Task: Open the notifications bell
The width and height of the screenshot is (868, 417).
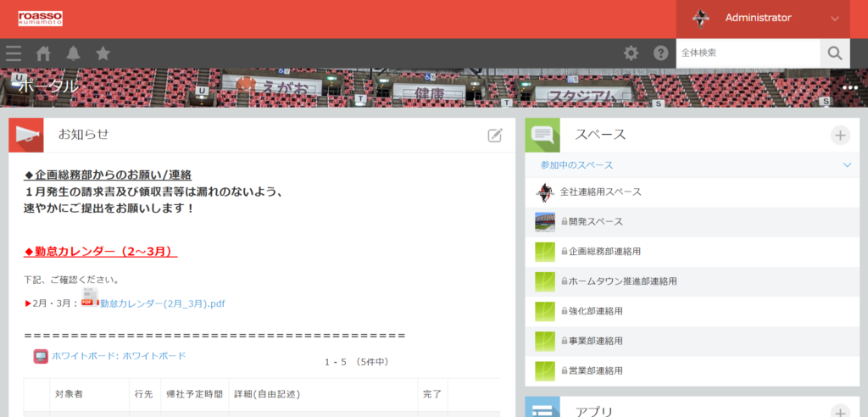Action: click(73, 53)
